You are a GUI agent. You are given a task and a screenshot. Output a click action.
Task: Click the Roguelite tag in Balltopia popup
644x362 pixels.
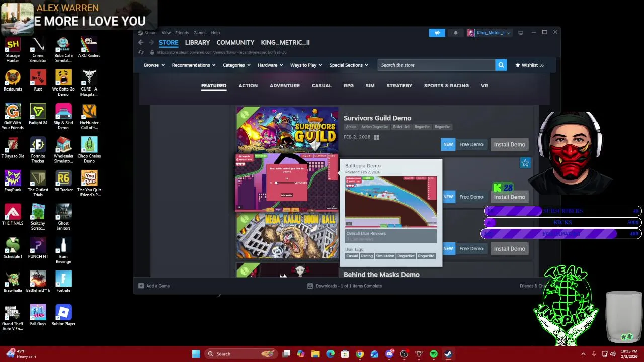coord(426,256)
